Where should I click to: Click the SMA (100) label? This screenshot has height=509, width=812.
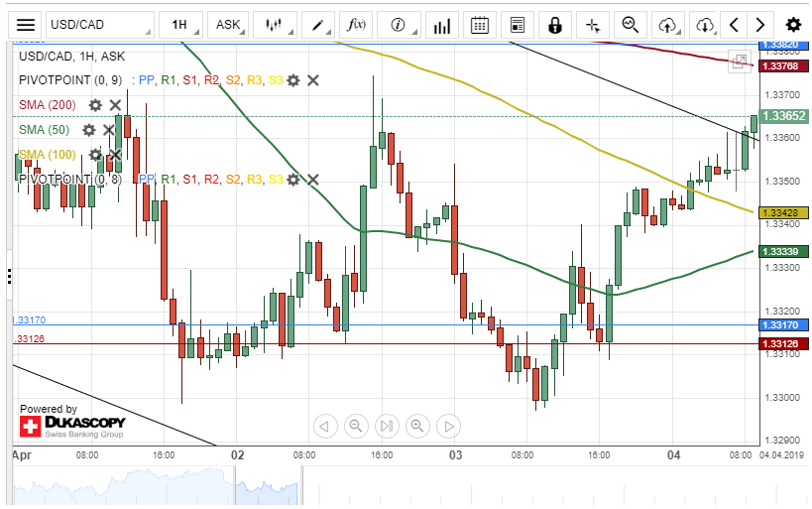(x=48, y=155)
